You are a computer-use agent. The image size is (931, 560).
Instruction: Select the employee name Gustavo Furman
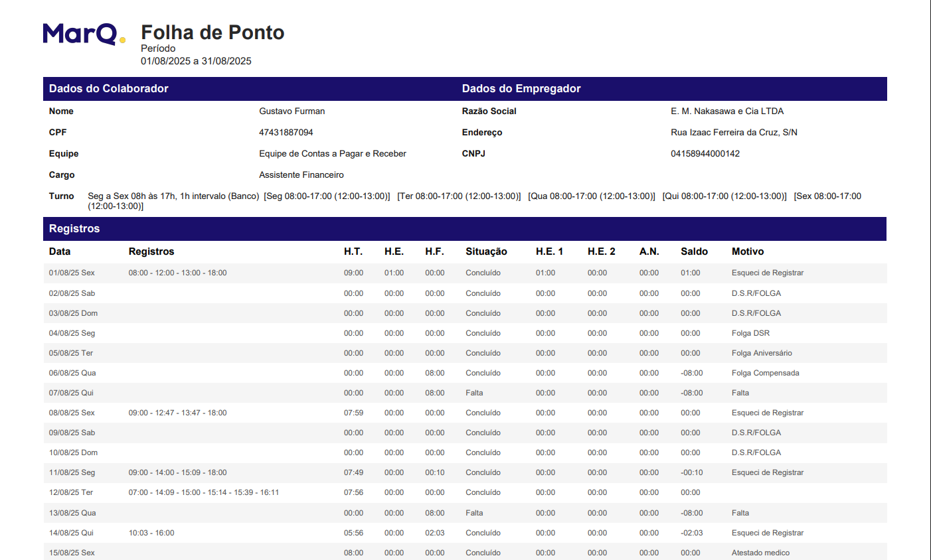click(292, 111)
